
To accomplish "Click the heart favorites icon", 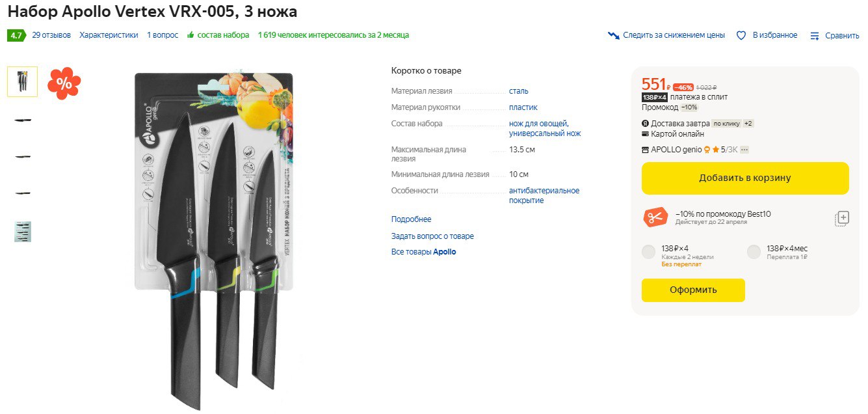I will pyautogui.click(x=741, y=36).
